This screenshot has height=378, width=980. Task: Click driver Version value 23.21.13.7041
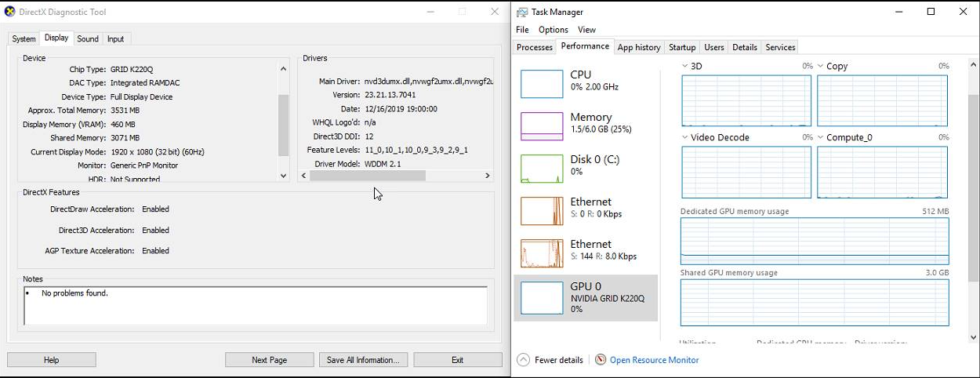(x=390, y=95)
